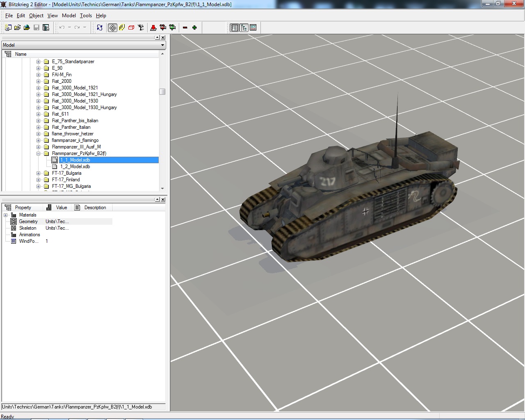
Task: Close the properties panel
Action: 163,199
